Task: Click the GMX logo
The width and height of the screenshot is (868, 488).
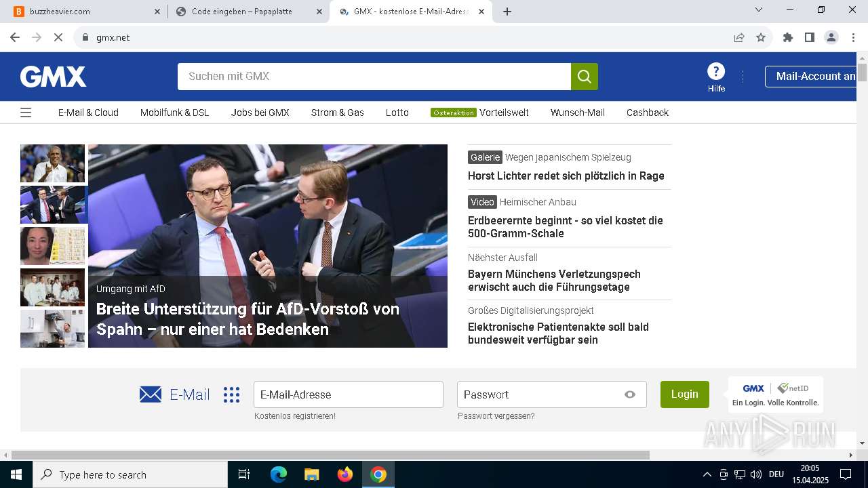Action: coord(53,77)
